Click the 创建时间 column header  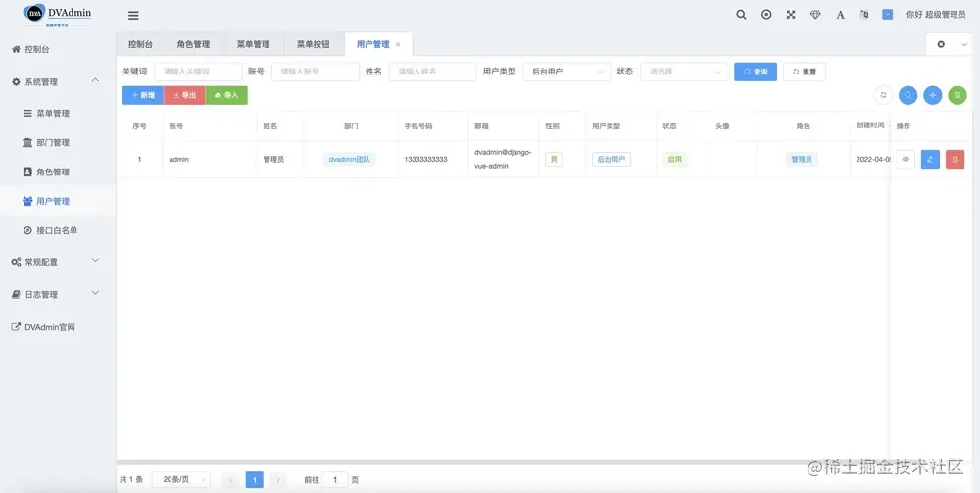click(870, 125)
